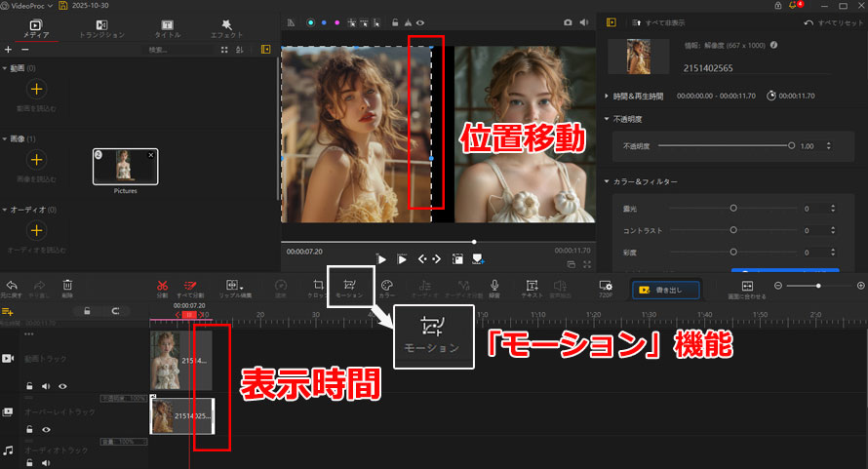Expand the time & duration (時間＆再生時間) section
Image resolution: width=868 pixels, height=469 pixels.
(607, 96)
